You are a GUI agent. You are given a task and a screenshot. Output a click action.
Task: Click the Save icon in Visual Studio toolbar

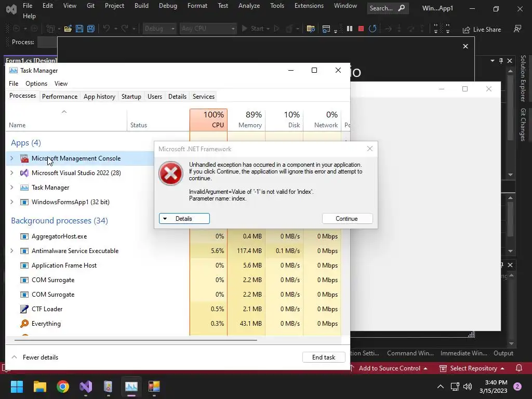point(79,29)
